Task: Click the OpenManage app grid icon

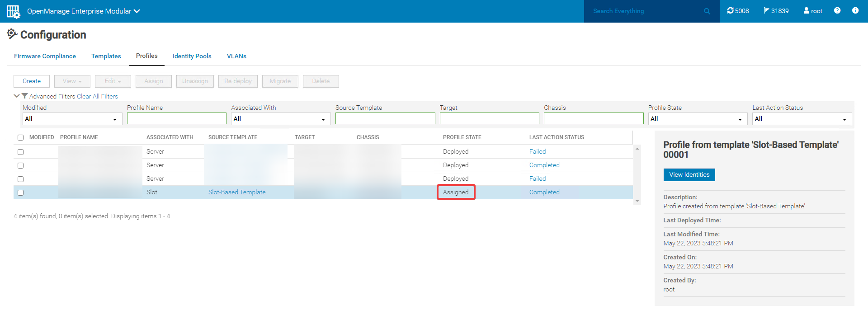Action: click(13, 11)
